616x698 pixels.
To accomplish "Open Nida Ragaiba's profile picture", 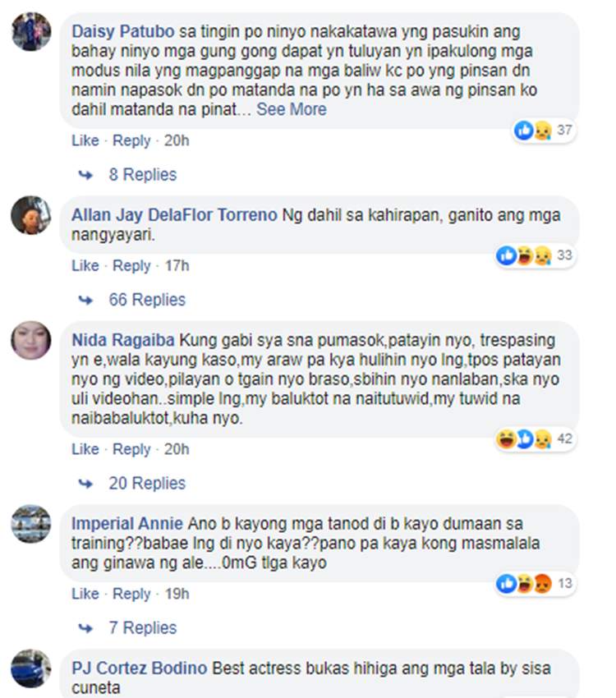I will pyautogui.click(x=31, y=340).
